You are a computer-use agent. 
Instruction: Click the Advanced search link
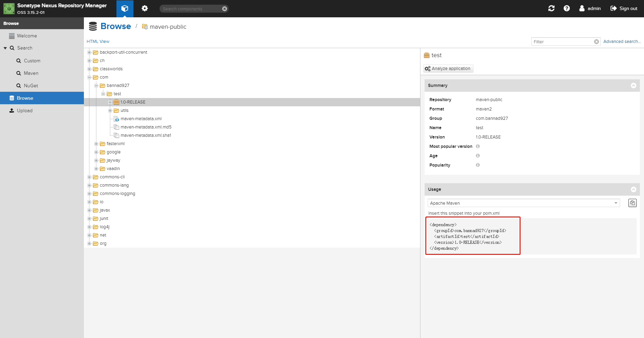[622, 41]
